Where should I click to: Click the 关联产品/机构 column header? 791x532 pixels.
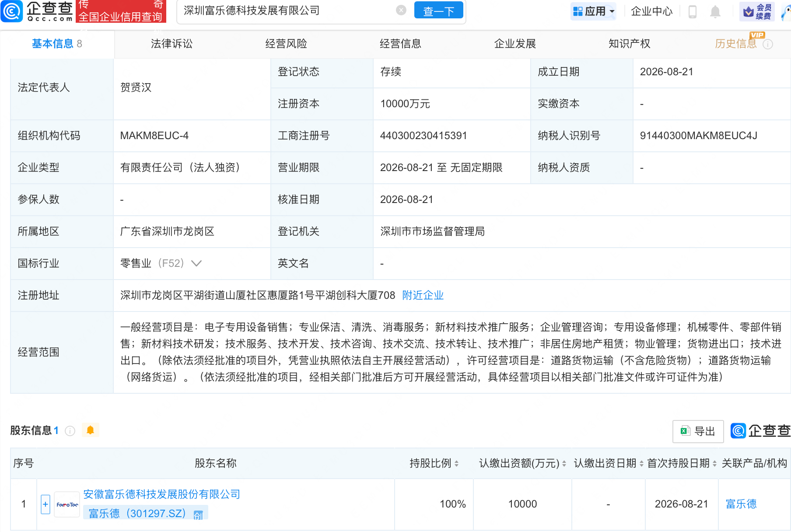[754, 463]
